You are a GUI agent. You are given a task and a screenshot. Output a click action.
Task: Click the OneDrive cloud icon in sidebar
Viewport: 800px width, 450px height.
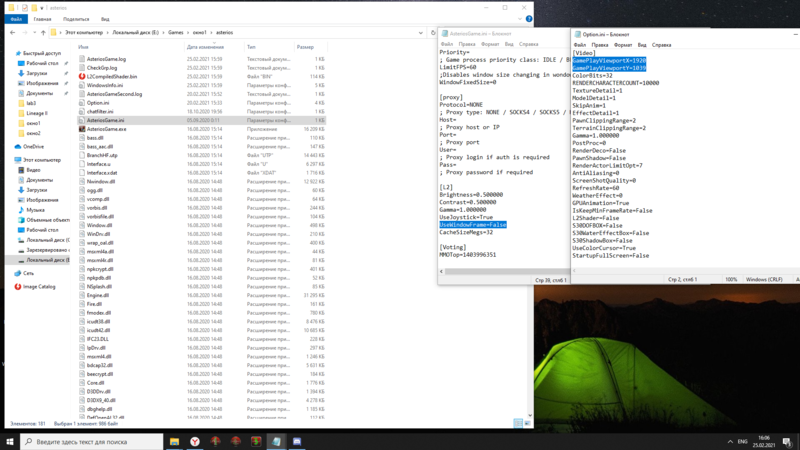pos(17,147)
